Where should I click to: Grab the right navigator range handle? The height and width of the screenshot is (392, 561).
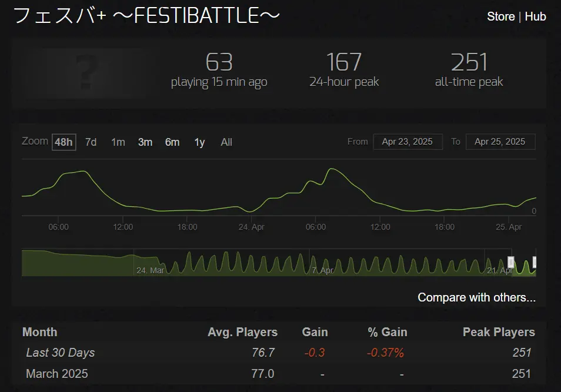535,262
